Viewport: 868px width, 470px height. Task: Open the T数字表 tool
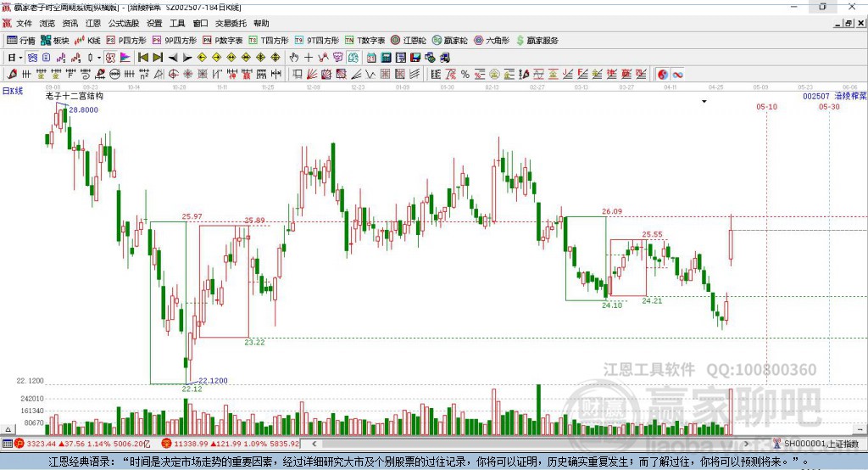pos(364,41)
